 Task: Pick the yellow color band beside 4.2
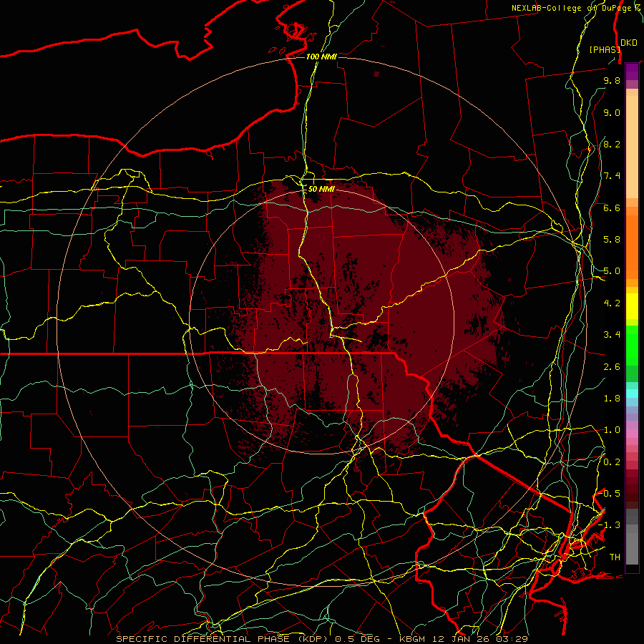click(x=632, y=306)
